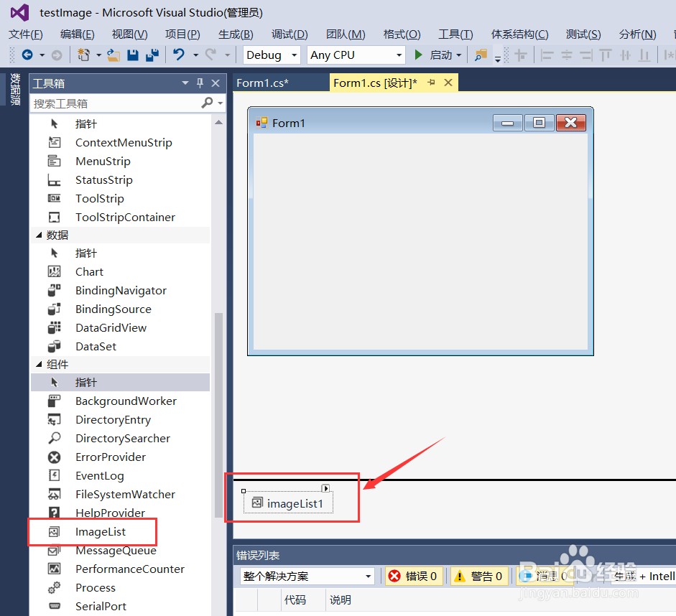Click the undo arrow icon
The height and width of the screenshot is (616, 676).
point(179,55)
